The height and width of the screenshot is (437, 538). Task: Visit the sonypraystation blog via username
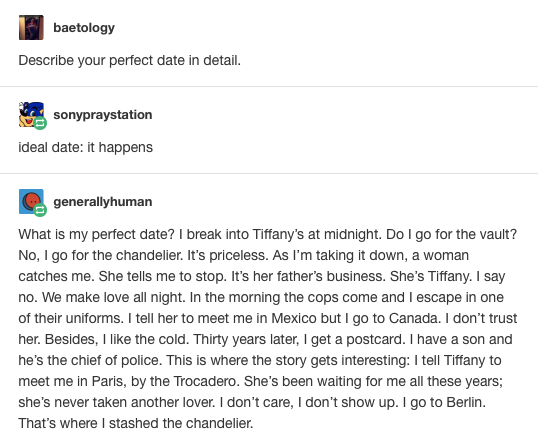pyautogui.click(x=103, y=115)
